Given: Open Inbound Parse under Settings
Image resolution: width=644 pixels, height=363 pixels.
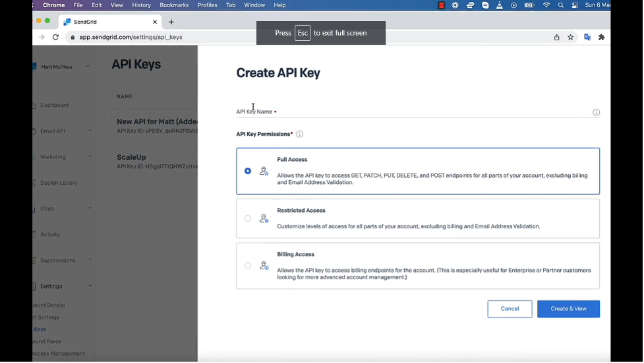Looking at the screenshot, I should [x=47, y=342].
